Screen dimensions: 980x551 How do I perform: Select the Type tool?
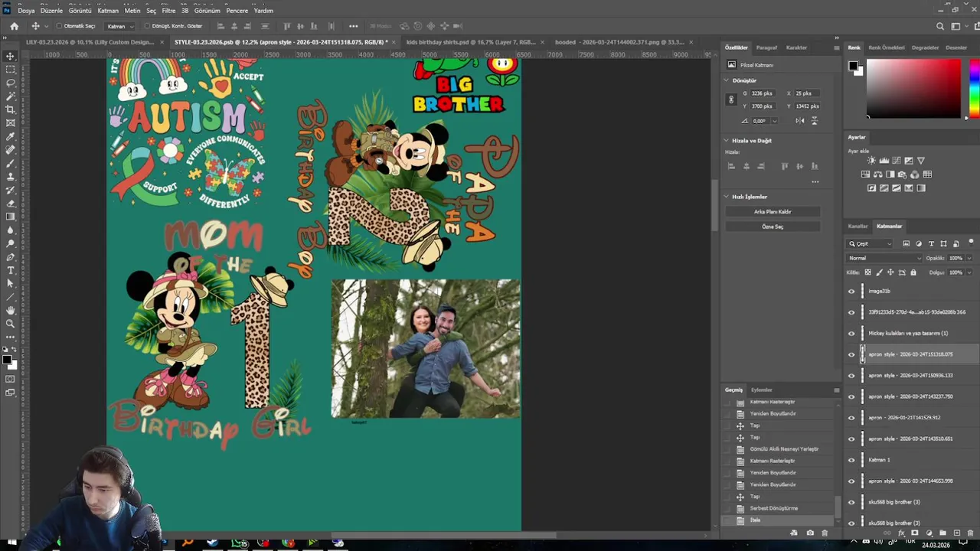[11, 270]
